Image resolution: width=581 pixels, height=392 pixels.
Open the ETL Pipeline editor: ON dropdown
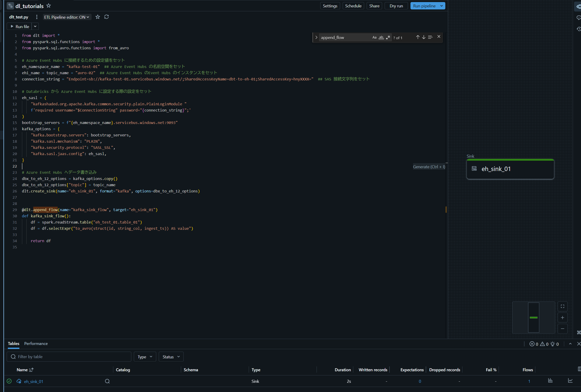point(66,17)
